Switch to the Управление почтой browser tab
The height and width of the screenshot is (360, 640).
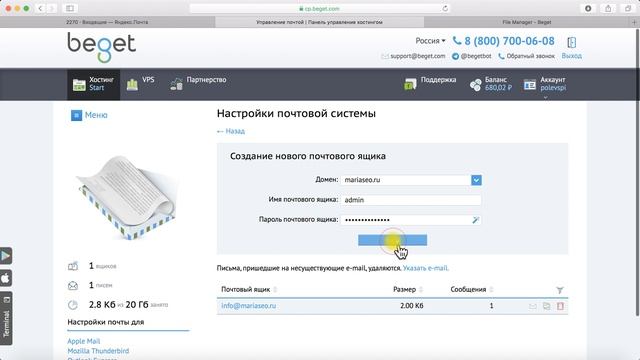pos(320,22)
